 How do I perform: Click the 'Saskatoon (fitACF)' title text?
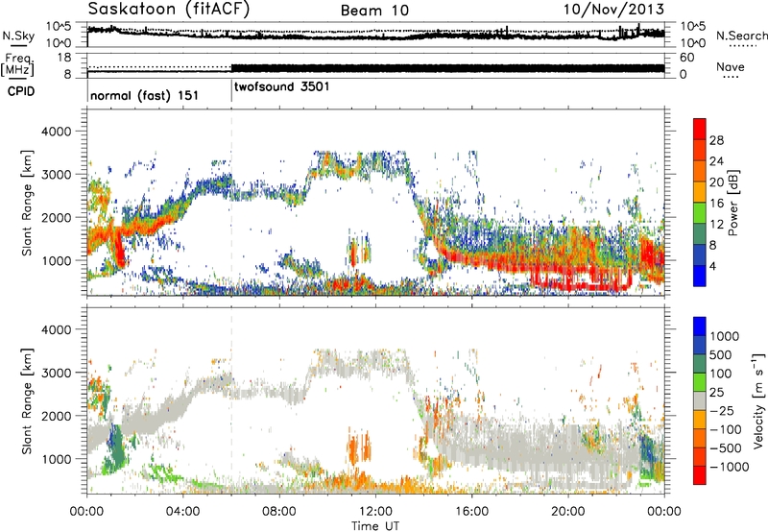click(169, 10)
